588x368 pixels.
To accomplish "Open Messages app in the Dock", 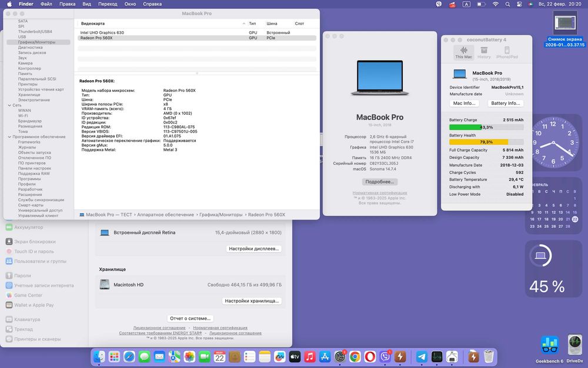I will (x=145, y=356).
